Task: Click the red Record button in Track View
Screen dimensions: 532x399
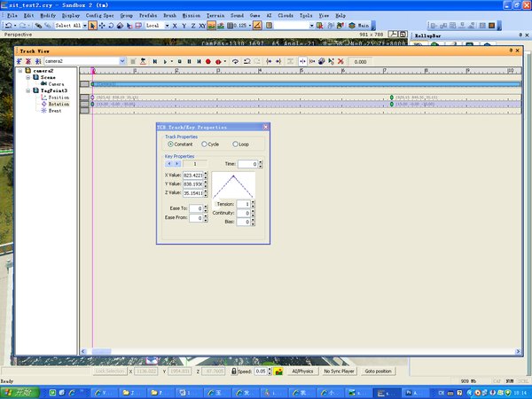Action: click(x=207, y=61)
